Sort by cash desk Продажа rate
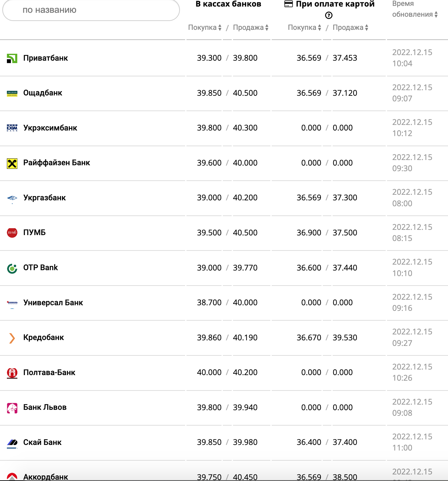 [251, 28]
